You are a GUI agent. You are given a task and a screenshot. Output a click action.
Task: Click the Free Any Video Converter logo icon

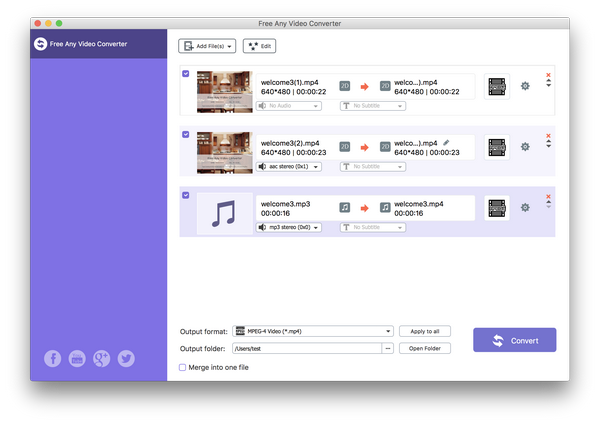(40, 44)
